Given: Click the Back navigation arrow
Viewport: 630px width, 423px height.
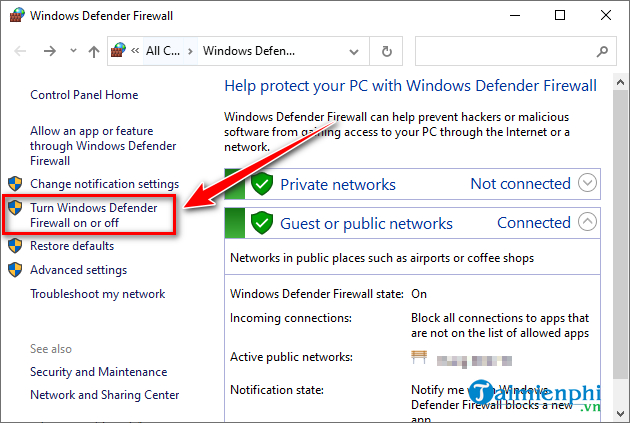Looking at the screenshot, I should [21, 51].
